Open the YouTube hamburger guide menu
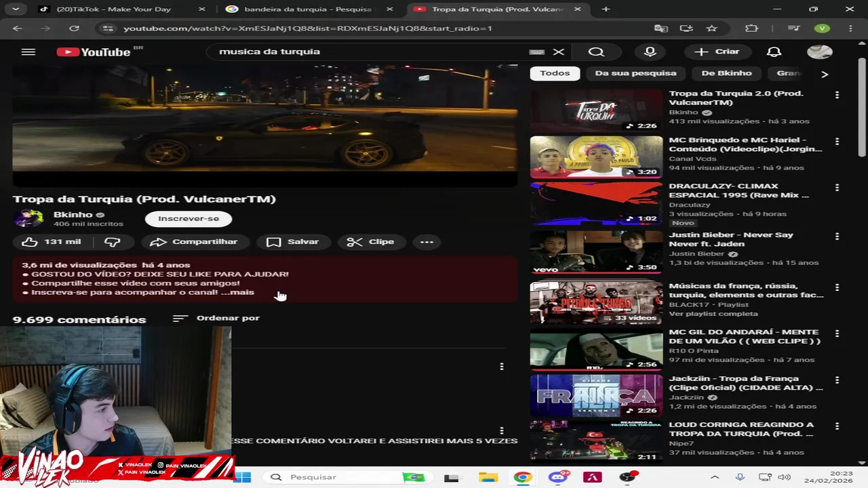868x488 pixels. point(28,52)
